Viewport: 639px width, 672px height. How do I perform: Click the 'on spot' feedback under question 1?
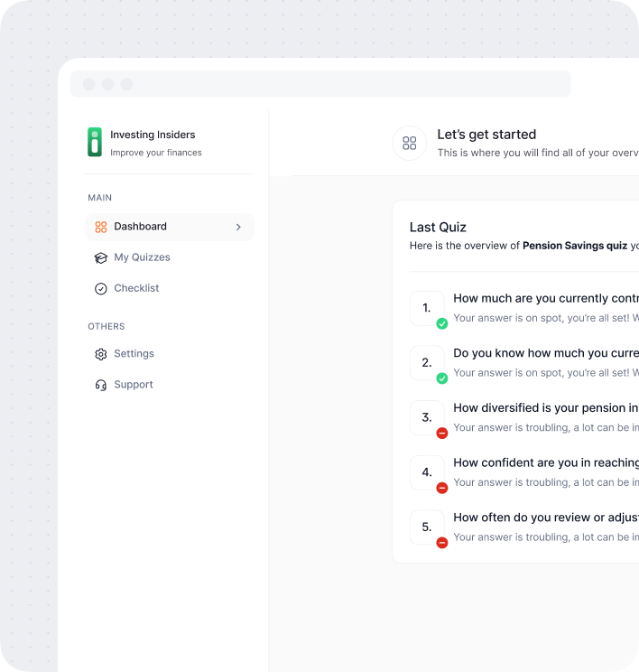(546, 318)
